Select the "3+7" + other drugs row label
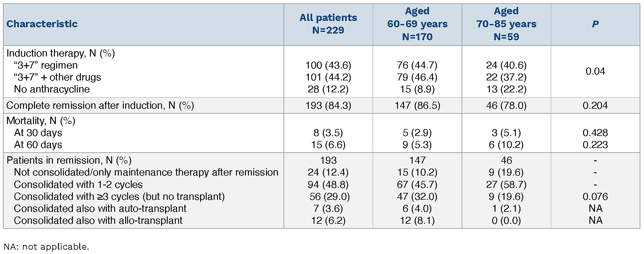 (x=58, y=77)
